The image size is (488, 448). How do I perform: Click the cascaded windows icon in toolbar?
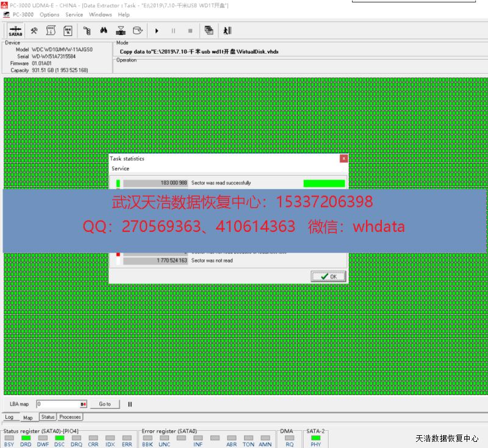[209, 31]
